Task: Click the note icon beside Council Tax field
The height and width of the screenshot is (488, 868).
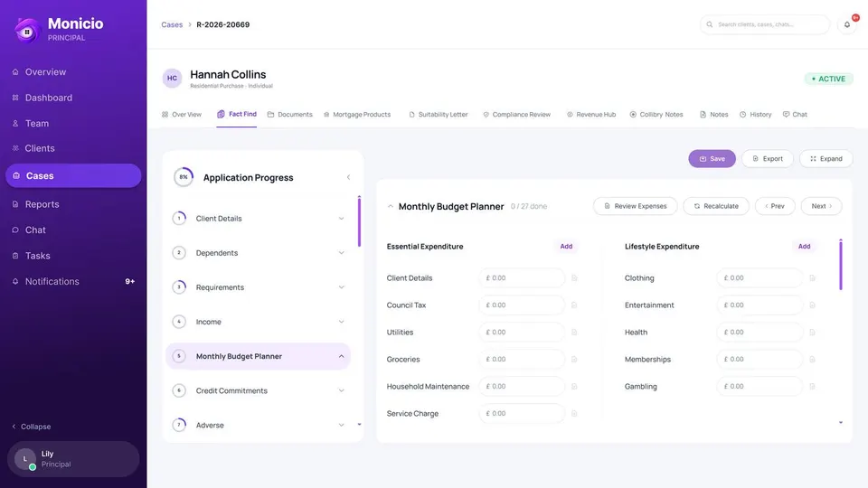Action: click(574, 305)
